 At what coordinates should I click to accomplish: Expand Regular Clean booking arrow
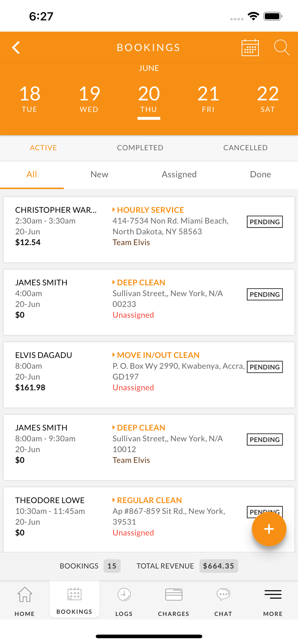(x=114, y=500)
